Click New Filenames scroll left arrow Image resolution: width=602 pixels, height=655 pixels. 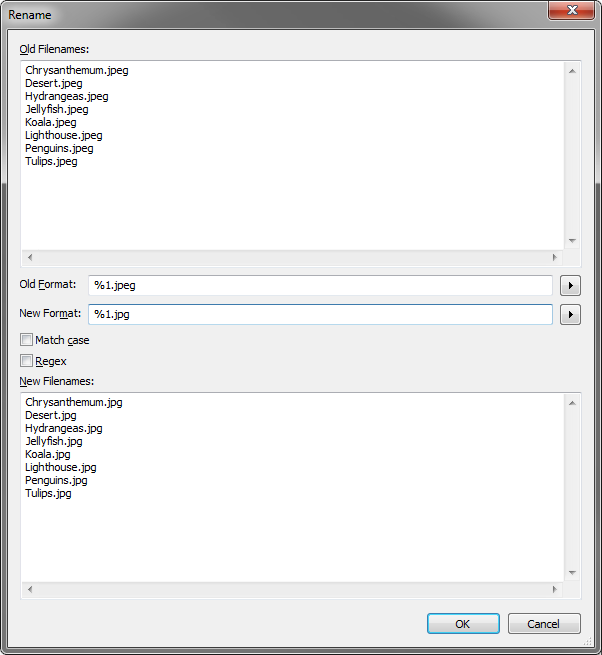30,589
